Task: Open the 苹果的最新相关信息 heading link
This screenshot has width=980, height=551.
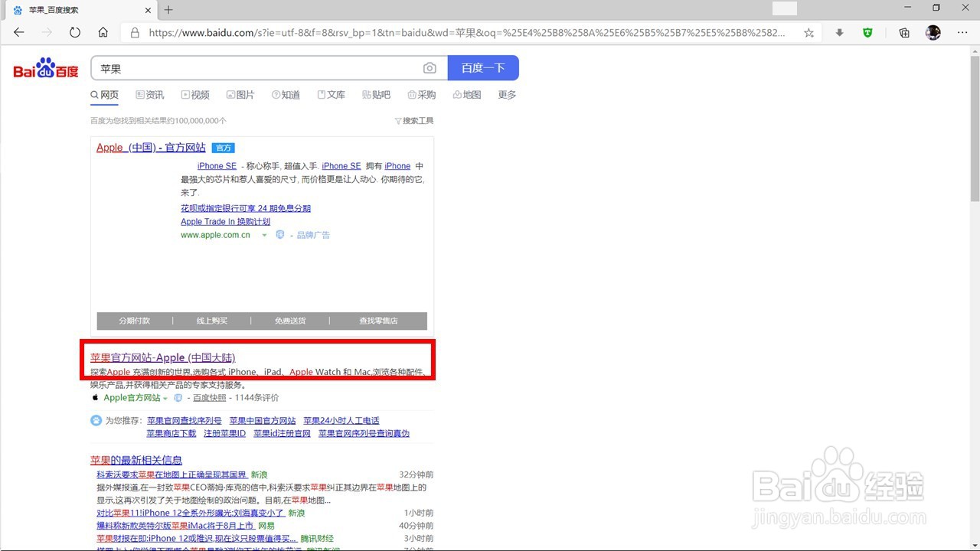Action: (x=136, y=460)
